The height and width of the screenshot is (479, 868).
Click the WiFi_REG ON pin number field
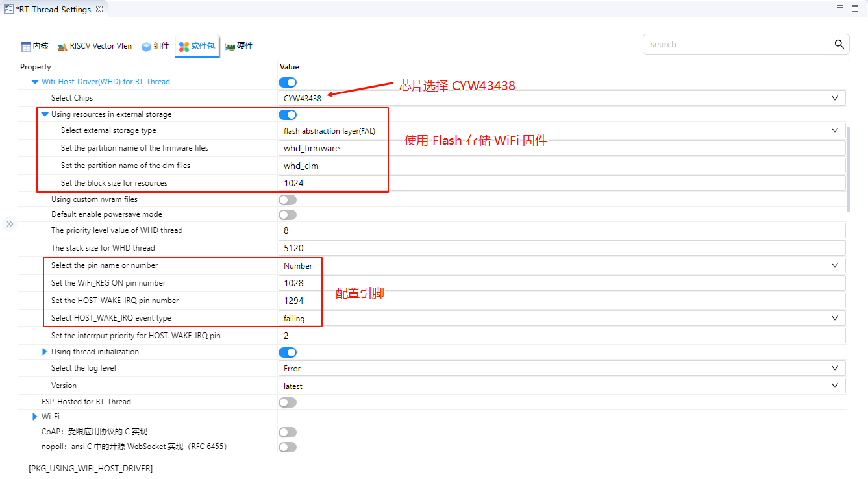pos(562,283)
